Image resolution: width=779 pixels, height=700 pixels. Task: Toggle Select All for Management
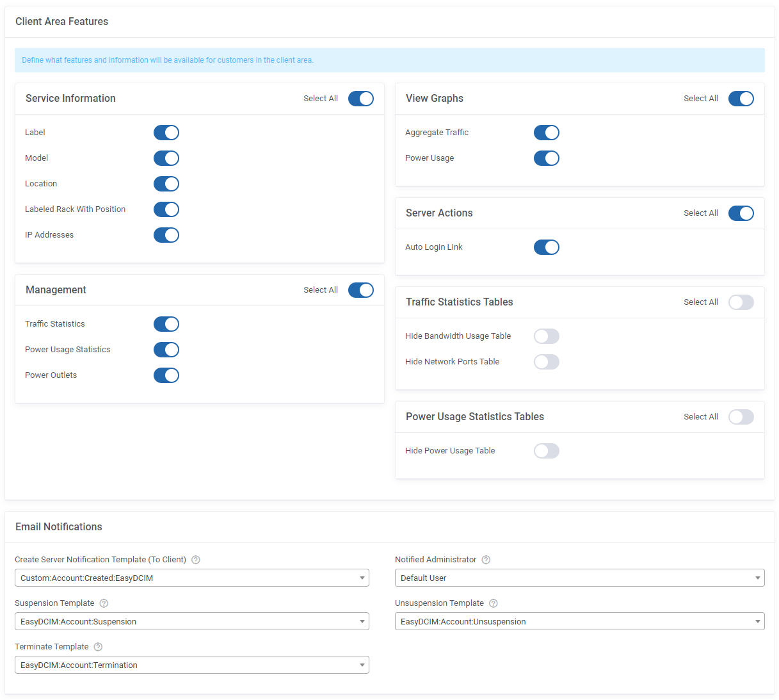(361, 290)
